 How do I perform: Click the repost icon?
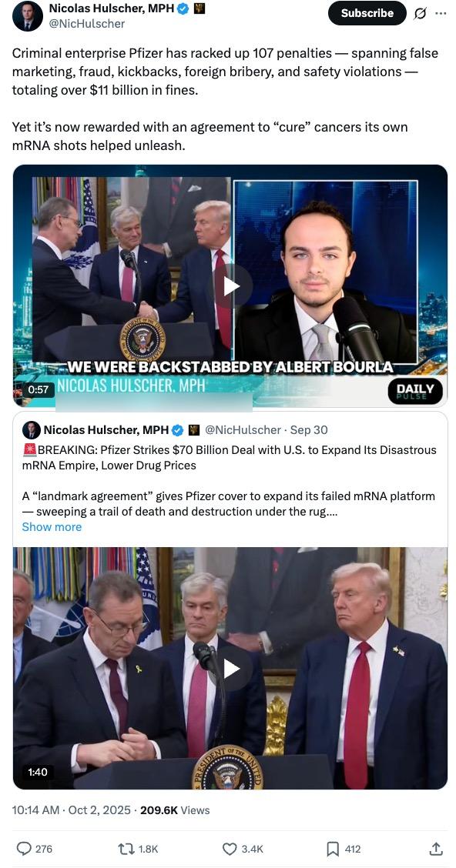tap(126, 848)
